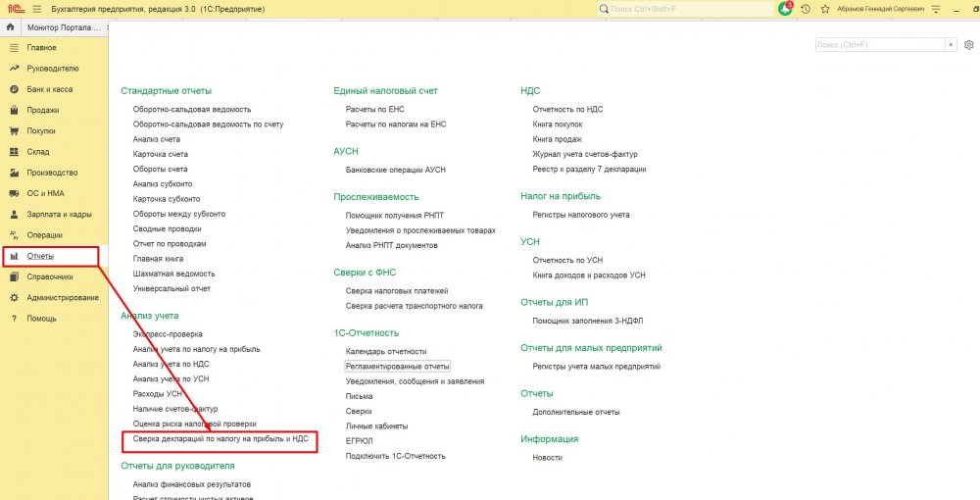
Task: Open Шахматная ведомость report
Action: pyautogui.click(x=173, y=274)
